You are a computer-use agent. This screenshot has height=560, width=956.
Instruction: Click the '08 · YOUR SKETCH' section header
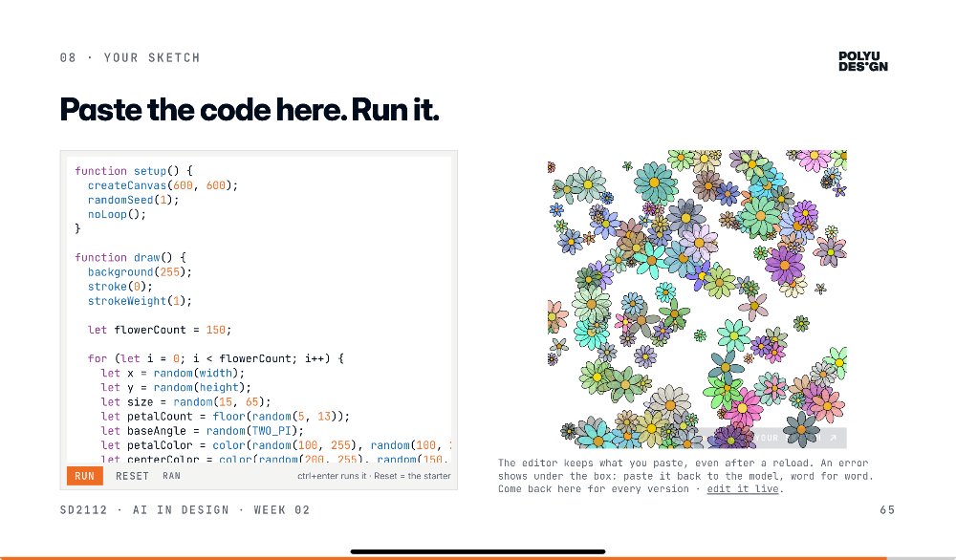pos(130,58)
